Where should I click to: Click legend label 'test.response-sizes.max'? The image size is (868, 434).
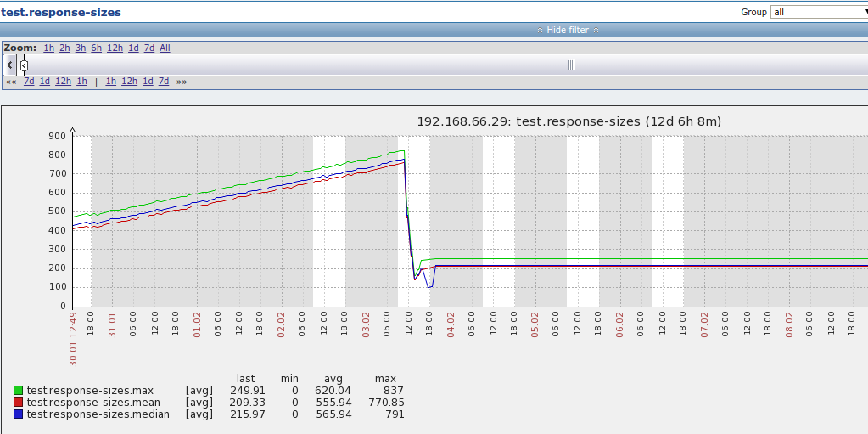(90, 391)
